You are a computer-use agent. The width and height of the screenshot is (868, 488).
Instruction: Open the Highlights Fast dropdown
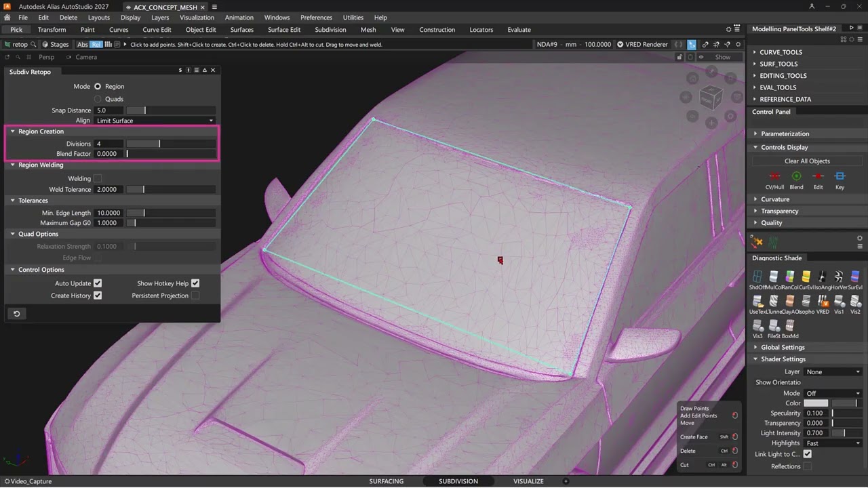click(833, 443)
